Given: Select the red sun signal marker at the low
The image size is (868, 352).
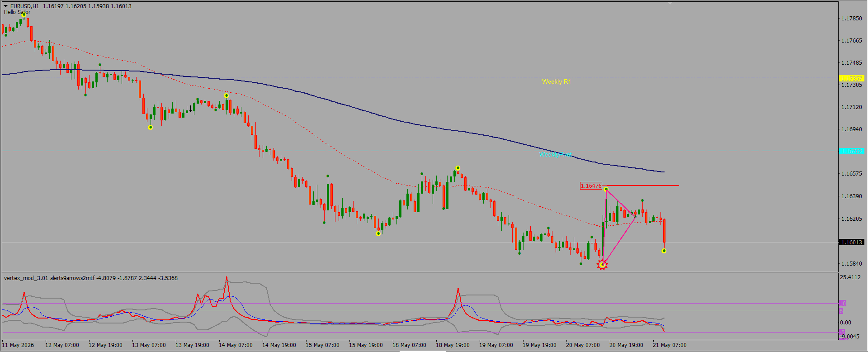Looking at the screenshot, I should [x=602, y=265].
